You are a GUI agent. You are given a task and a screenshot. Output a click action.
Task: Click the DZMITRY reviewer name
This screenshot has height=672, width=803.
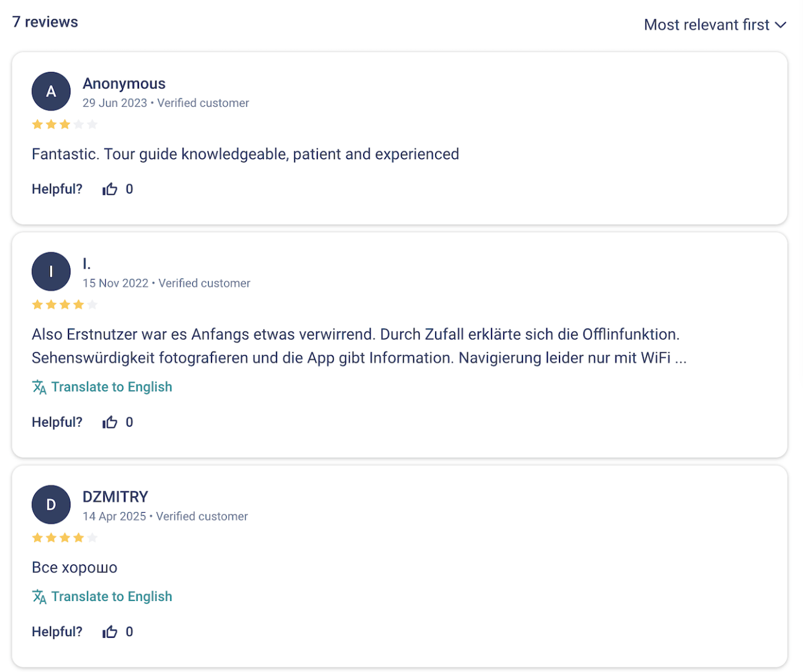[115, 497]
